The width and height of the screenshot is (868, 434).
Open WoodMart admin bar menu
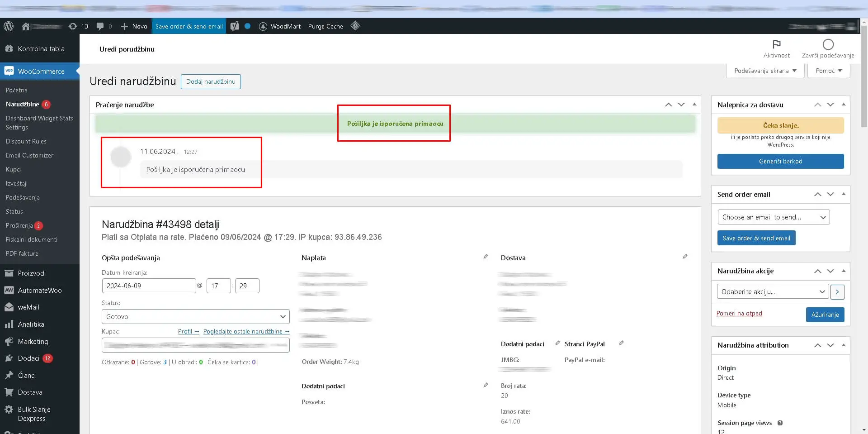click(x=280, y=26)
